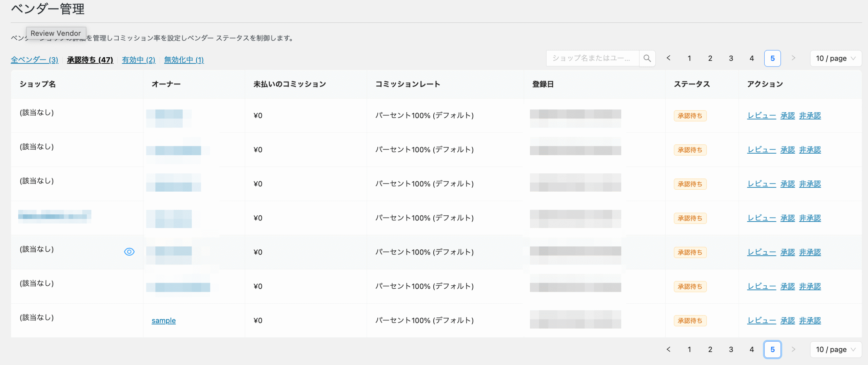Click the eye icon in hovered row
The image size is (868, 365).
coord(129,252)
